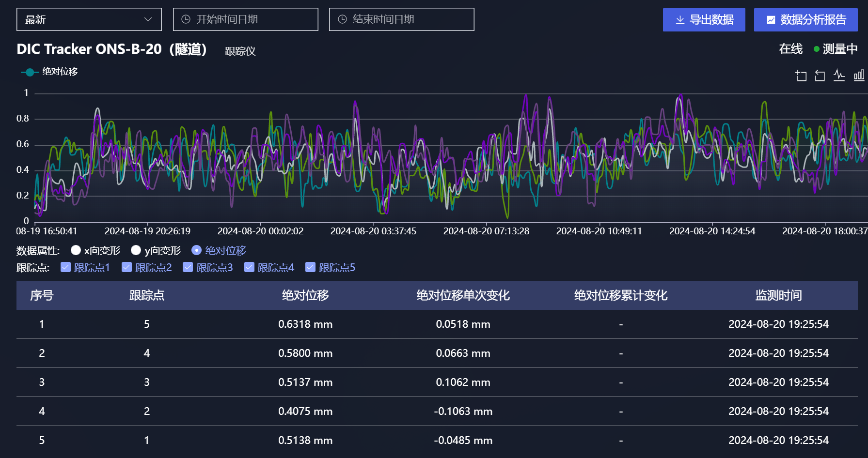Screen dimensions: 868x458
Task: Click the download icon in 导出数据 button
Action: click(680, 20)
